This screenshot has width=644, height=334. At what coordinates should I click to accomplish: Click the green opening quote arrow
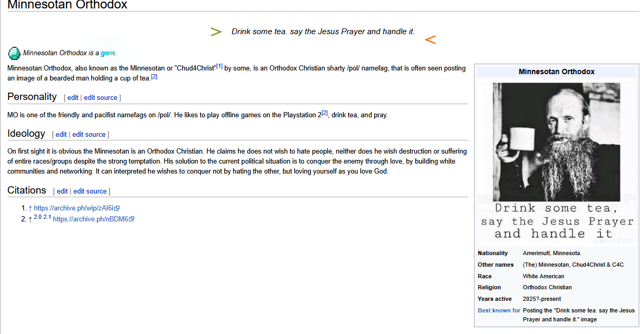[216, 32]
